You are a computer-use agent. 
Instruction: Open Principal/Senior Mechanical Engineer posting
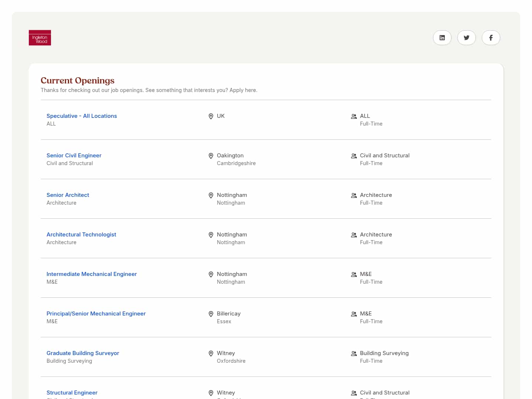coord(96,314)
